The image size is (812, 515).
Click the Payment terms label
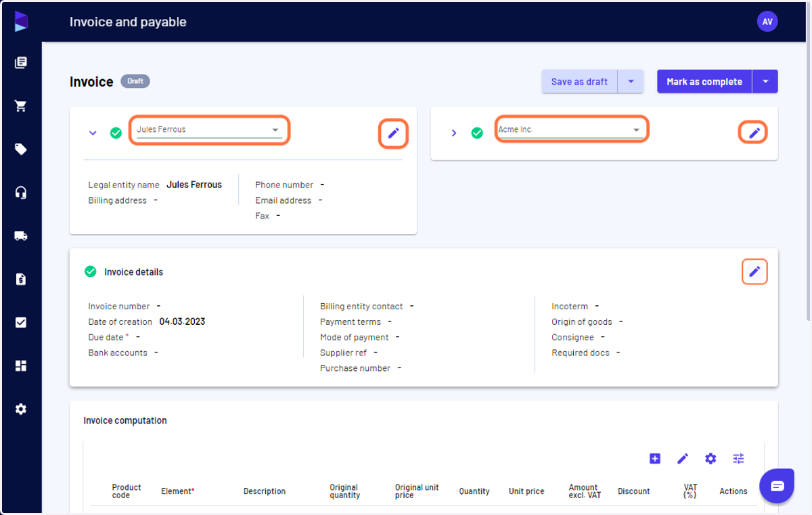click(x=351, y=322)
